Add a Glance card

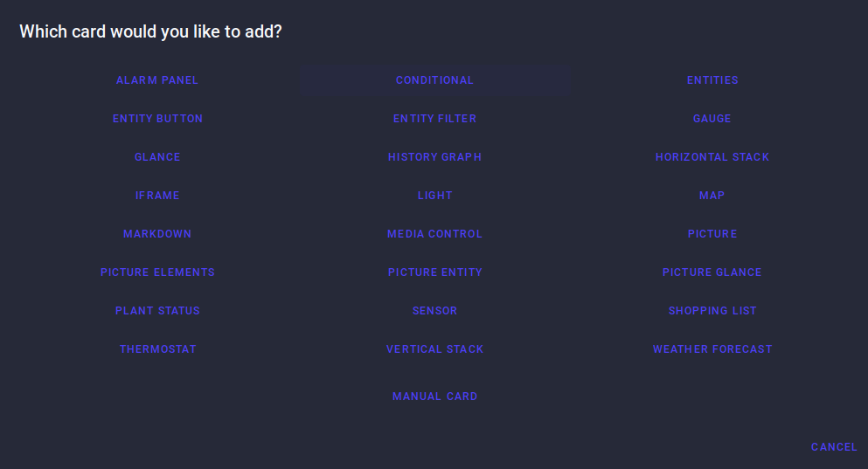(157, 157)
